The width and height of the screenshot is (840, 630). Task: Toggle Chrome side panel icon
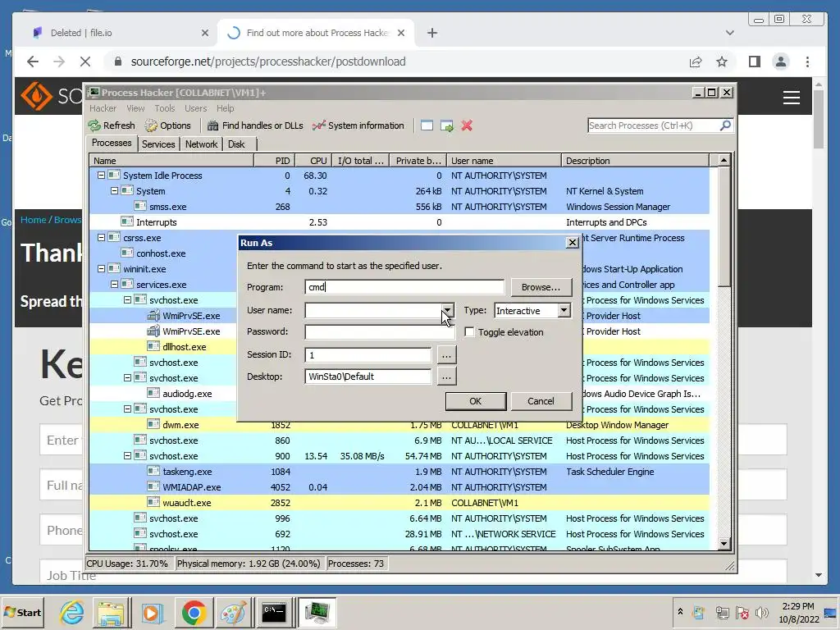pos(755,62)
